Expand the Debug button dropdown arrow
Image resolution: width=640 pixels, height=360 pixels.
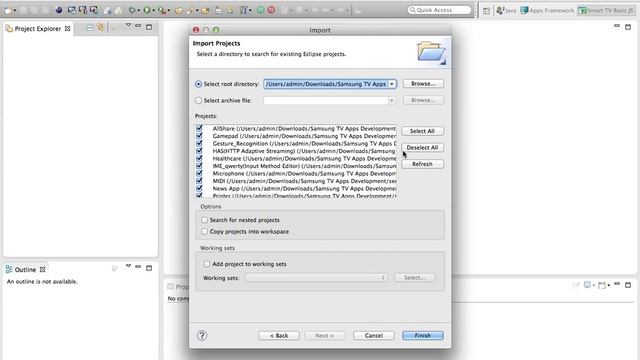coord(139,10)
